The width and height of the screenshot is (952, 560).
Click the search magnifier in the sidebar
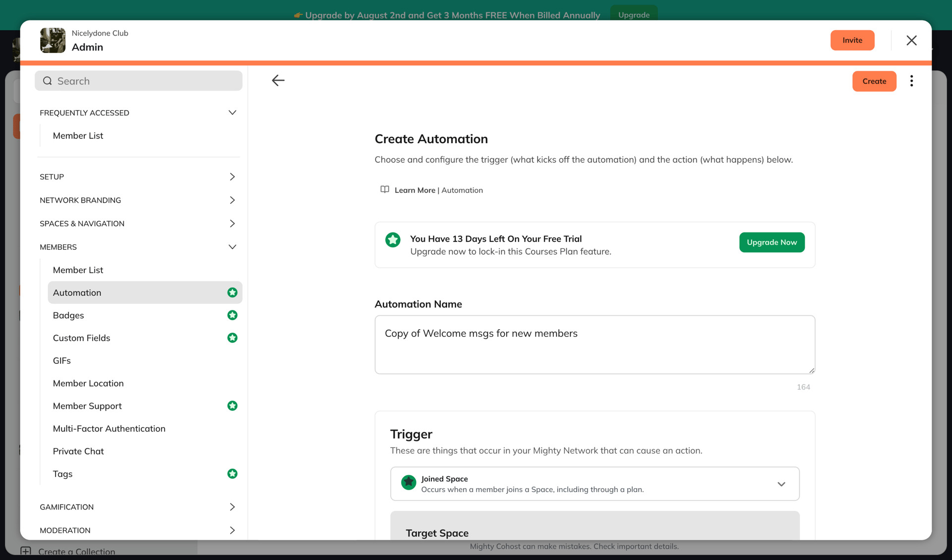(47, 80)
